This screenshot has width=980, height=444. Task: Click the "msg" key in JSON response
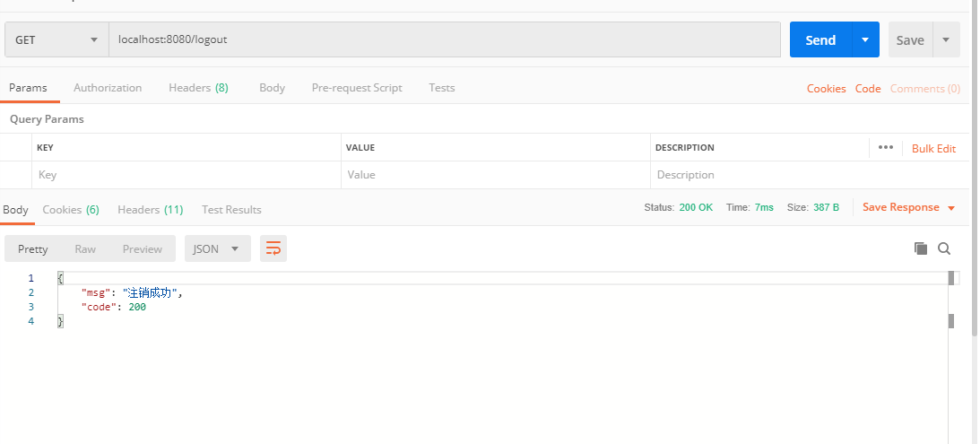pos(96,292)
